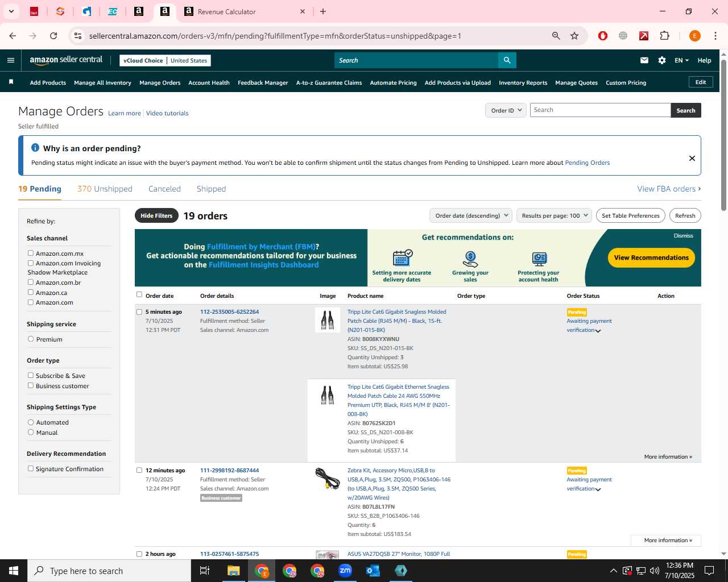Screen dimensions: 728x582
Task: Click the info icon in pending banner
Action: click(x=35, y=148)
